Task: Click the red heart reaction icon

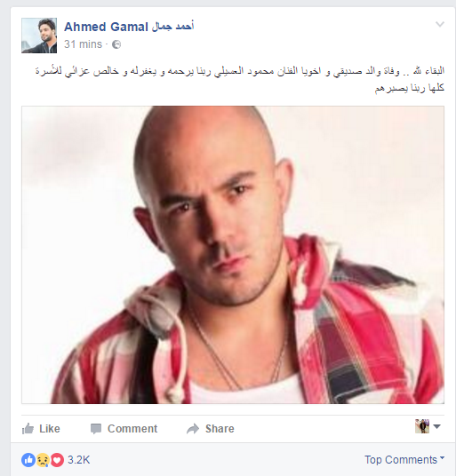Action: coord(57,460)
